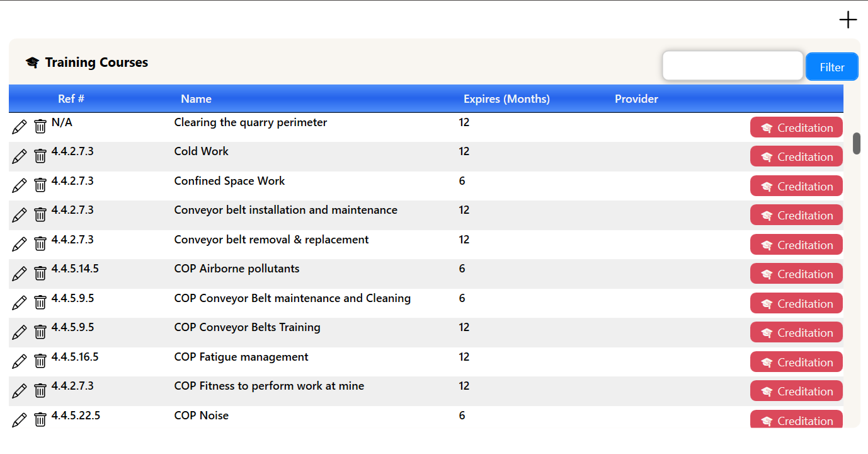The height and width of the screenshot is (454, 868).
Task: Click the Filter button
Action: click(832, 67)
